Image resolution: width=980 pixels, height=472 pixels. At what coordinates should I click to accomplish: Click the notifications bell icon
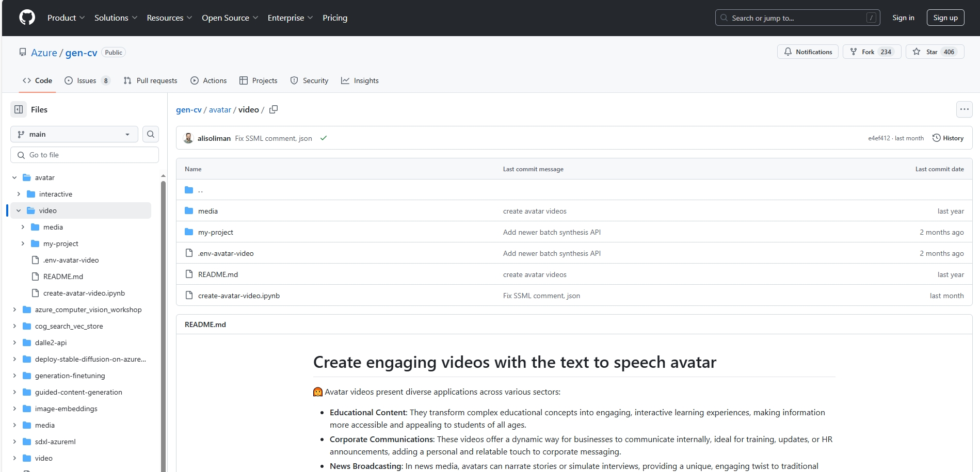coord(788,52)
